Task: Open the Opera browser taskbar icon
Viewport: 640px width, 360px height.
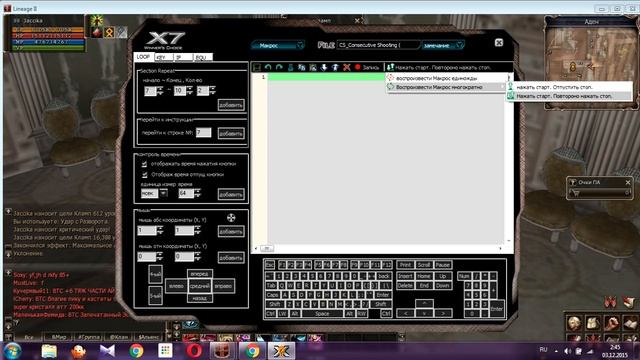Action: [194, 351]
